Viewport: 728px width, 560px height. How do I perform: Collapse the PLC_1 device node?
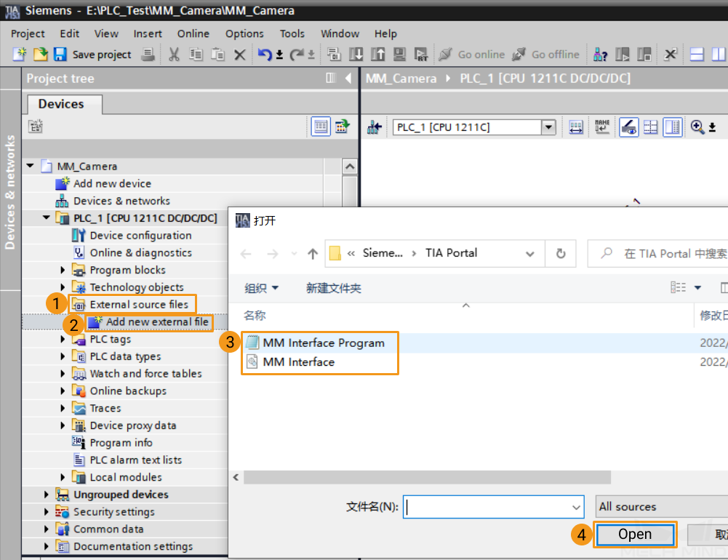(47, 217)
